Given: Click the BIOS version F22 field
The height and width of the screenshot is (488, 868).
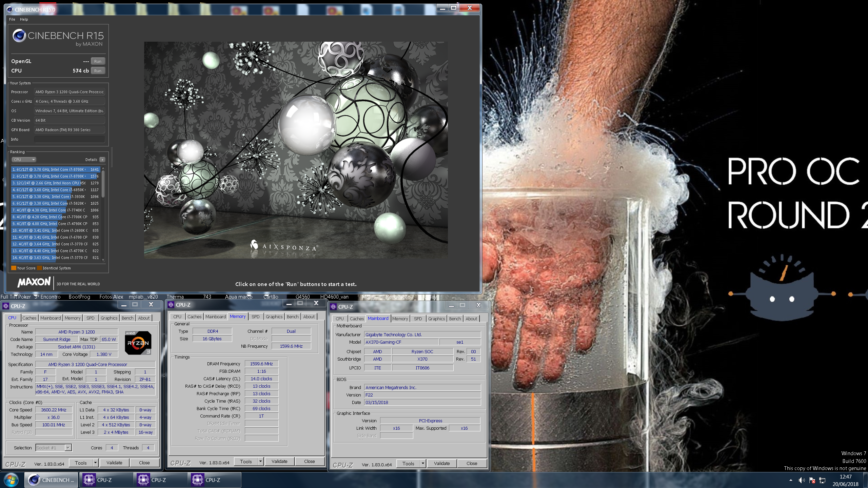Looking at the screenshot, I should tap(422, 395).
